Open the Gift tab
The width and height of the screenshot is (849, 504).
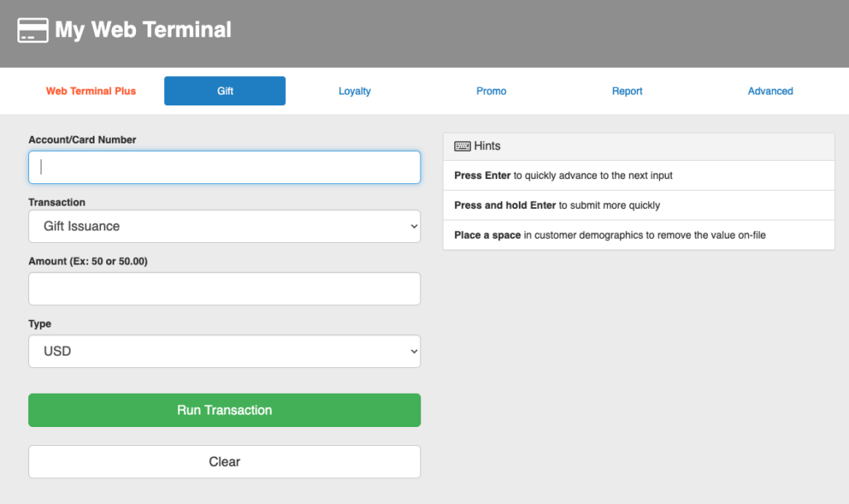[224, 91]
